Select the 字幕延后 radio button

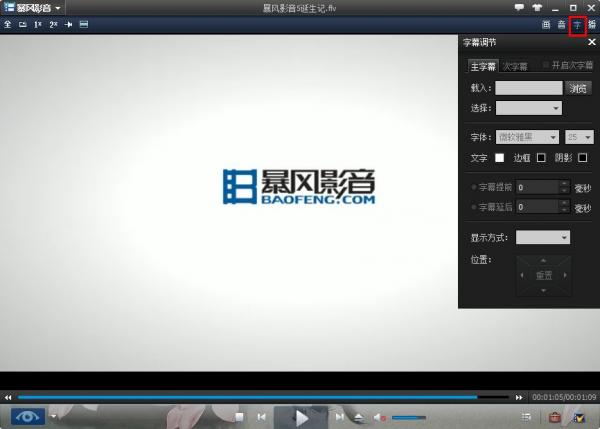click(474, 207)
